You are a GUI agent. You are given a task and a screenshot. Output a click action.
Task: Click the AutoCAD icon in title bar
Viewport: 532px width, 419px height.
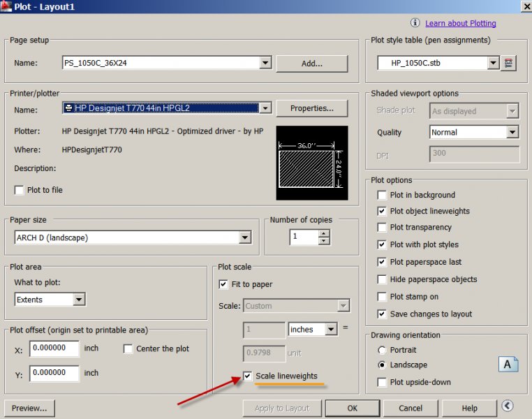coord(6,6)
